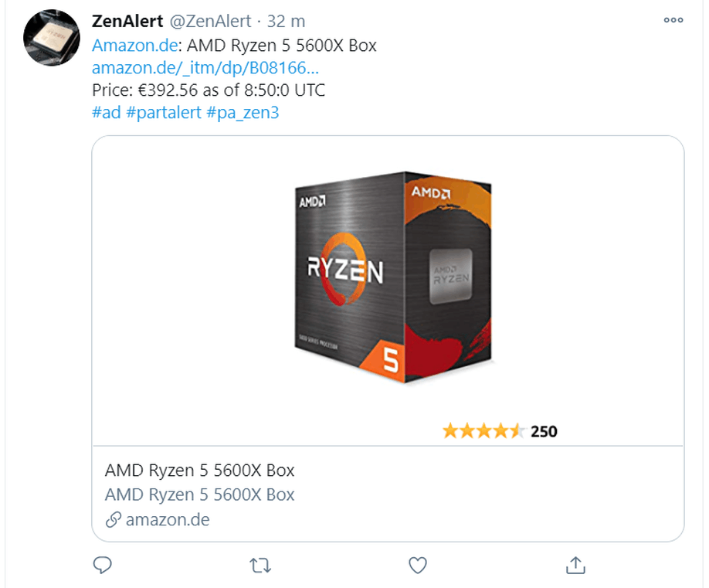709x588 pixels.
Task: Click the star rating in the product image
Action: pos(483,431)
